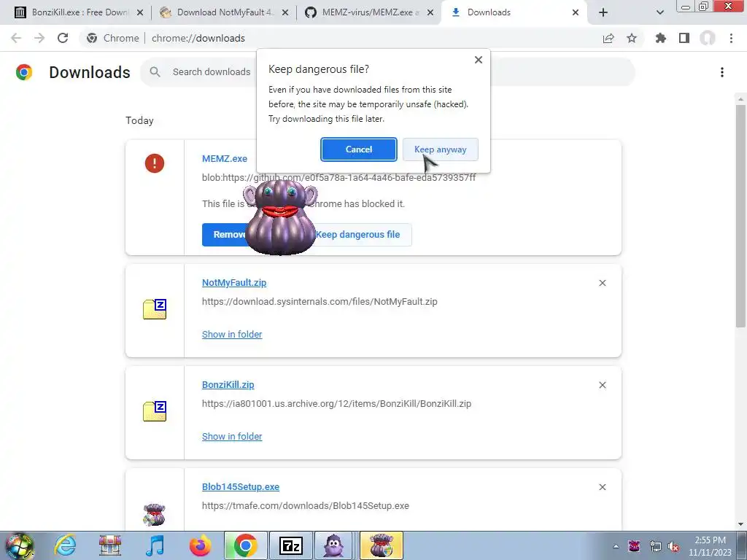Screen dimensions: 747x560
Task: Share this page icon in address bar
Action: tap(608, 38)
